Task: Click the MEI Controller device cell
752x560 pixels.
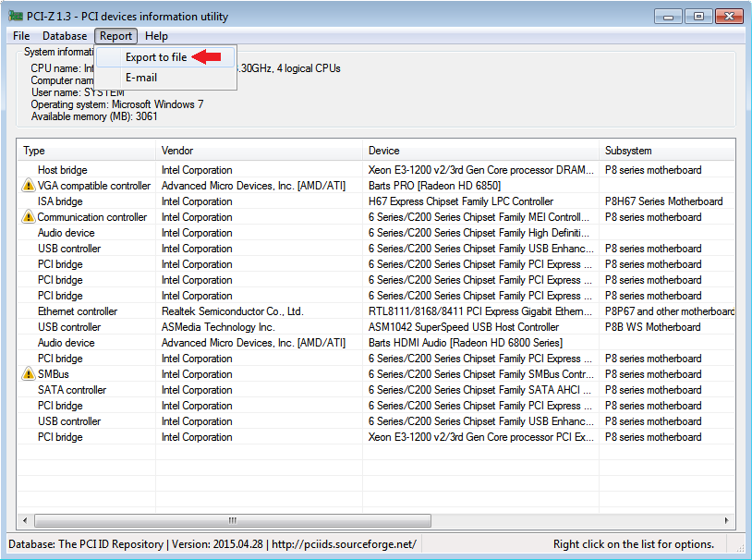Action: (x=479, y=217)
